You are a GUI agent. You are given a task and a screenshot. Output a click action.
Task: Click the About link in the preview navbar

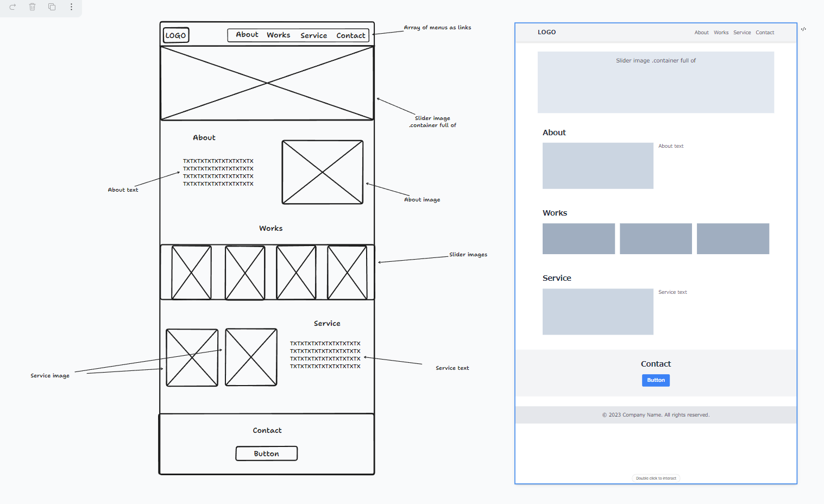(x=701, y=32)
